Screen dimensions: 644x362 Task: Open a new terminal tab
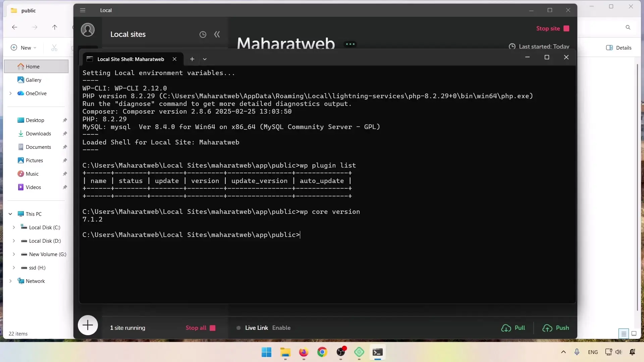tap(192, 59)
